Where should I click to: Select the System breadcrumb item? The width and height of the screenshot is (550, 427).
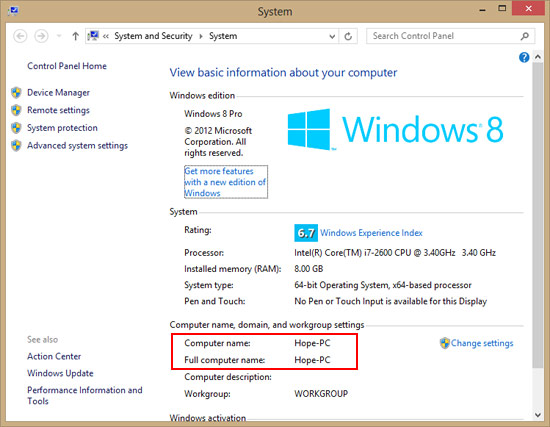(x=223, y=36)
